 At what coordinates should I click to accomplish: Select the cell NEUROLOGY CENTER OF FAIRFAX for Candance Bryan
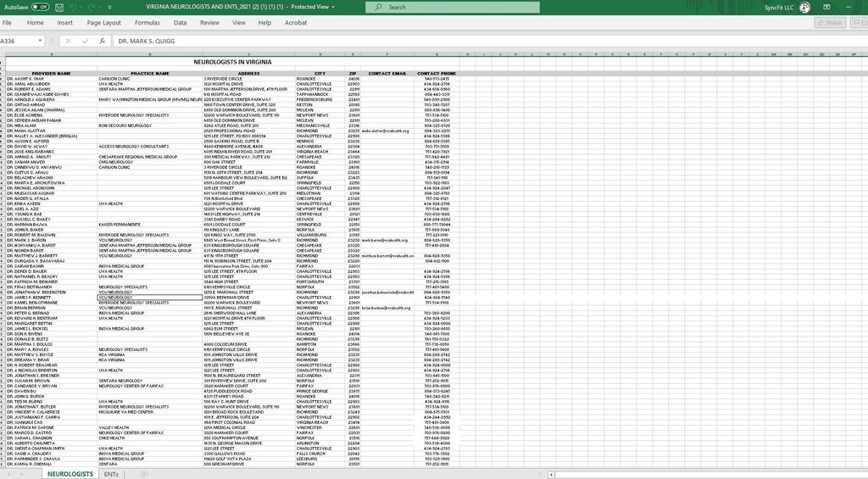point(150,386)
